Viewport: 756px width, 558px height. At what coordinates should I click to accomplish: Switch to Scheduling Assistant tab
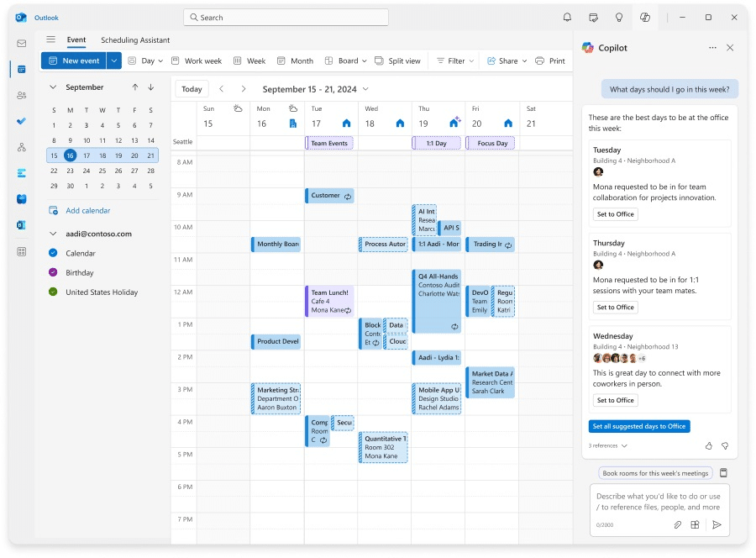135,40
